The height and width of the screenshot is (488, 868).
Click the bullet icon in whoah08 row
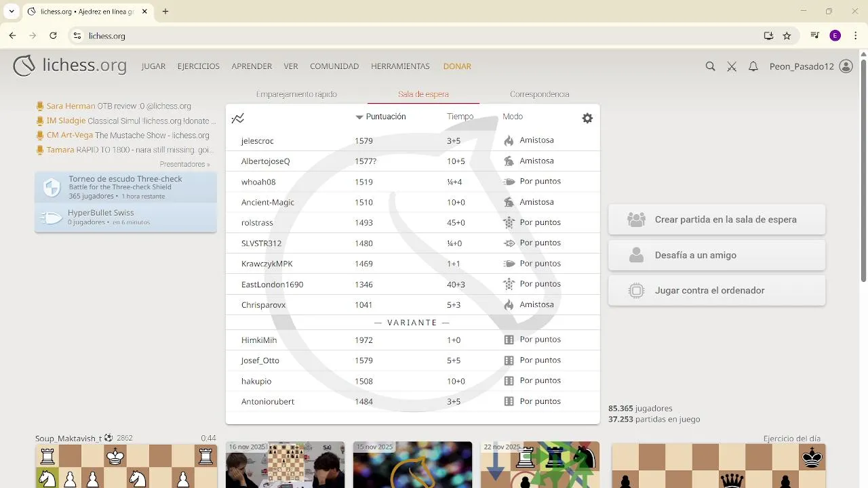coord(509,182)
